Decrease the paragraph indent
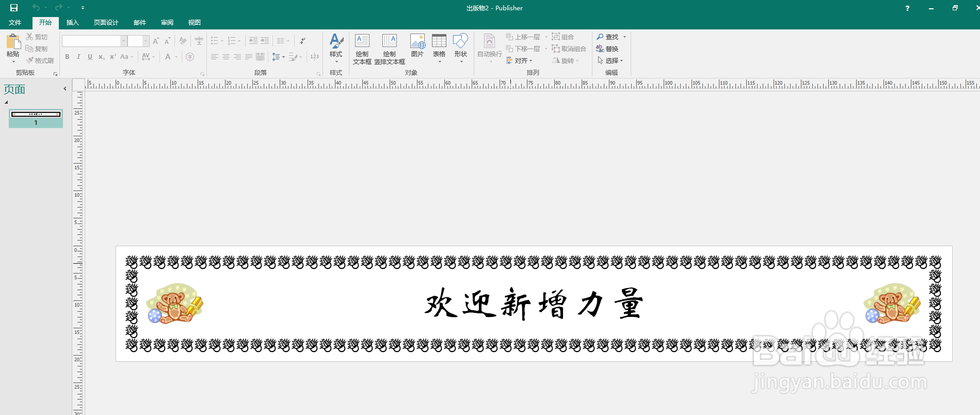The width and height of the screenshot is (980, 415). click(x=253, y=41)
